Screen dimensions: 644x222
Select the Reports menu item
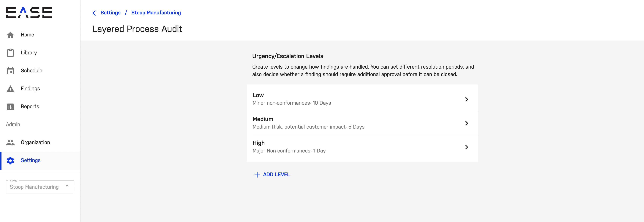[x=30, y=107]
